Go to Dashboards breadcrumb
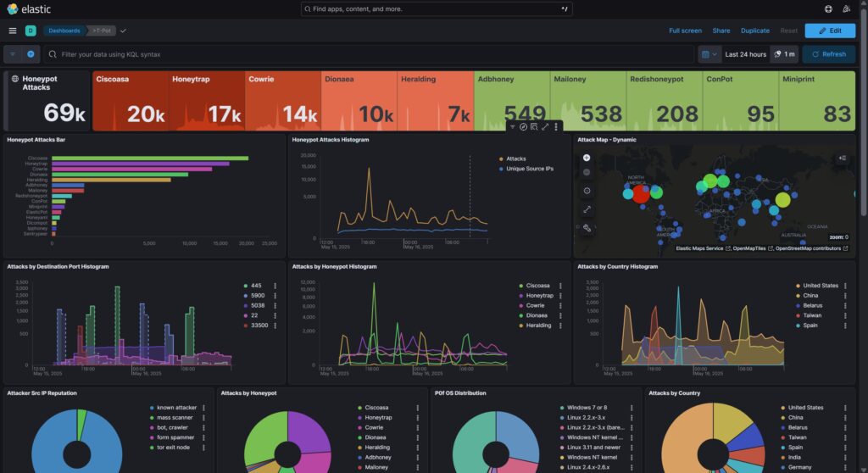The image size is (868, 473). [x=64, y=31]
